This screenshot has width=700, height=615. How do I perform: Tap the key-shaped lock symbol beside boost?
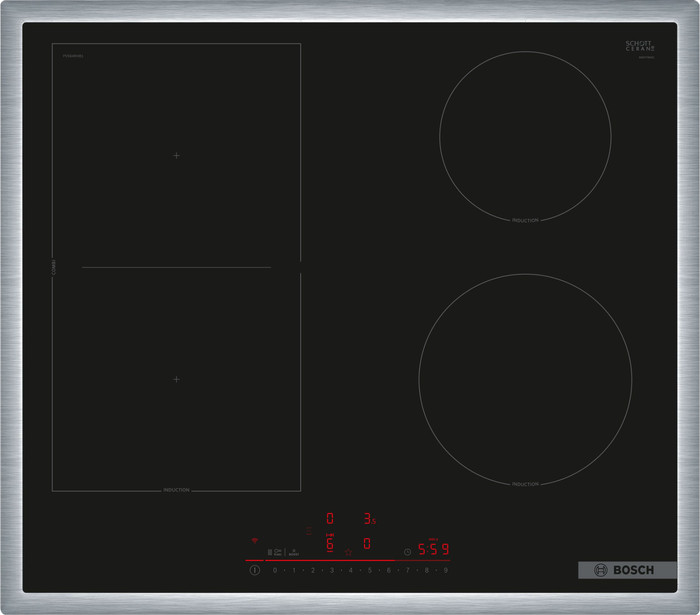pos(278,552)
